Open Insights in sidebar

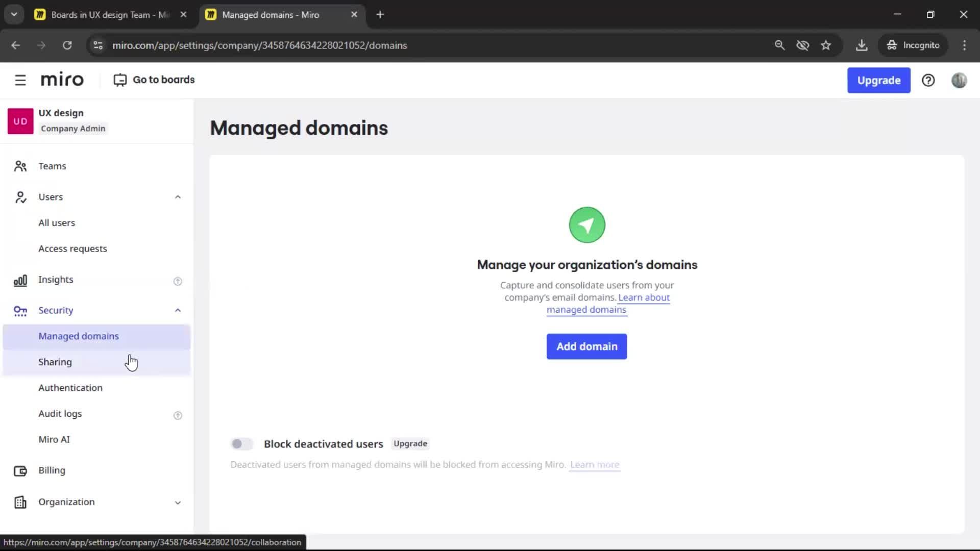tap(97, 280)
